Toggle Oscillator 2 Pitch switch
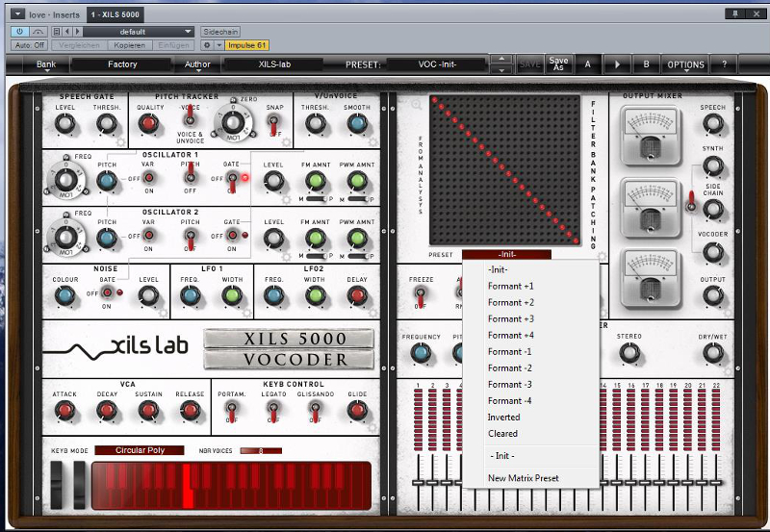Screen dimensions: 770x532 (x=190, y=239)
